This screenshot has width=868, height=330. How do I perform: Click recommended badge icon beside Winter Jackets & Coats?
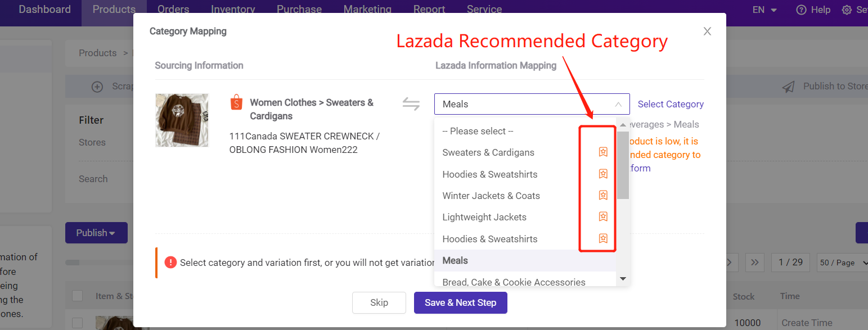pos(603,195)
